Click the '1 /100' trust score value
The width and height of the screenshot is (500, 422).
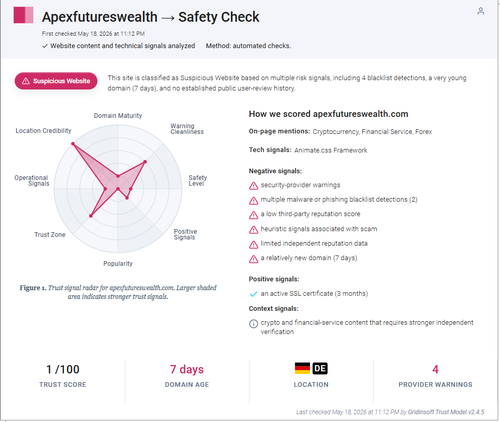click(x=63, y=369)
